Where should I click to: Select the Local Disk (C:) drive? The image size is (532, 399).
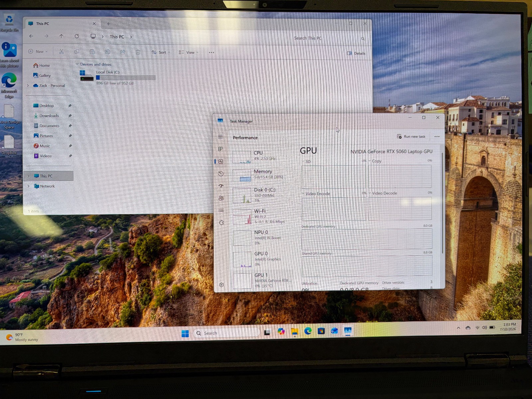(118, 77)
